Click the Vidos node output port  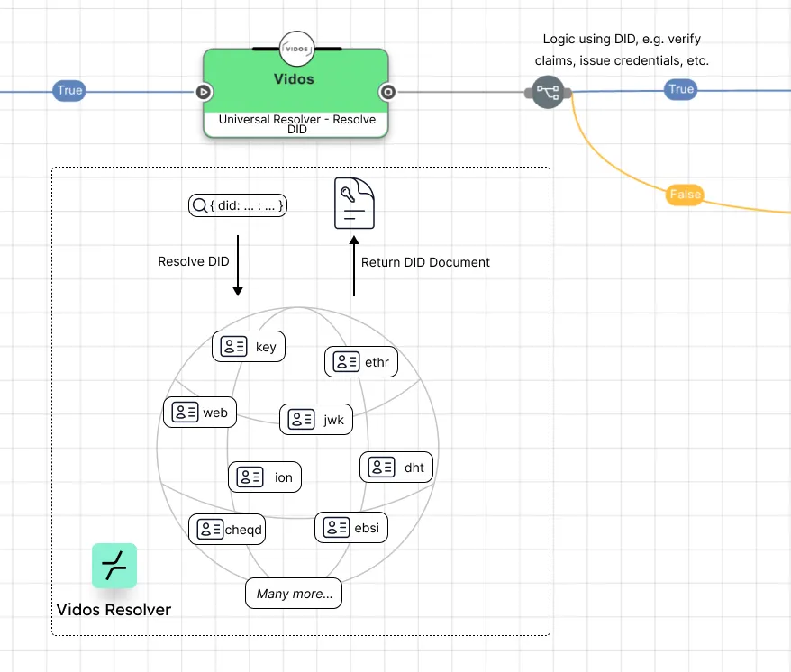coord(387,92)
